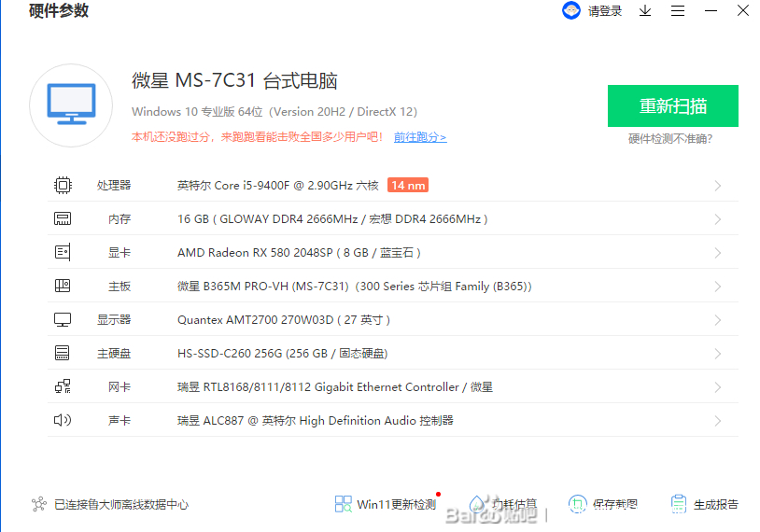Screen dimensions: 760x532
Task: Click 已连接鲁大师离线数据中心 status text
Action: (x=121, y=504)
